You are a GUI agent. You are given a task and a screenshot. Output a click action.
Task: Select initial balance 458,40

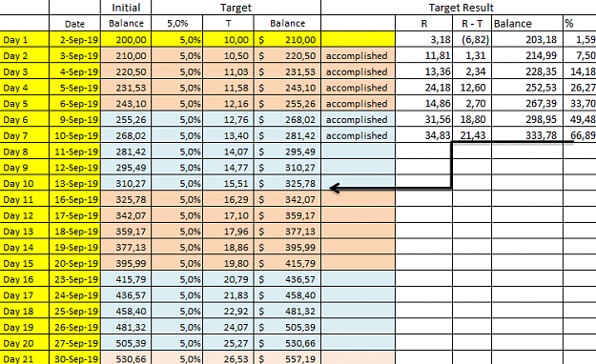(x=126, y=311)
